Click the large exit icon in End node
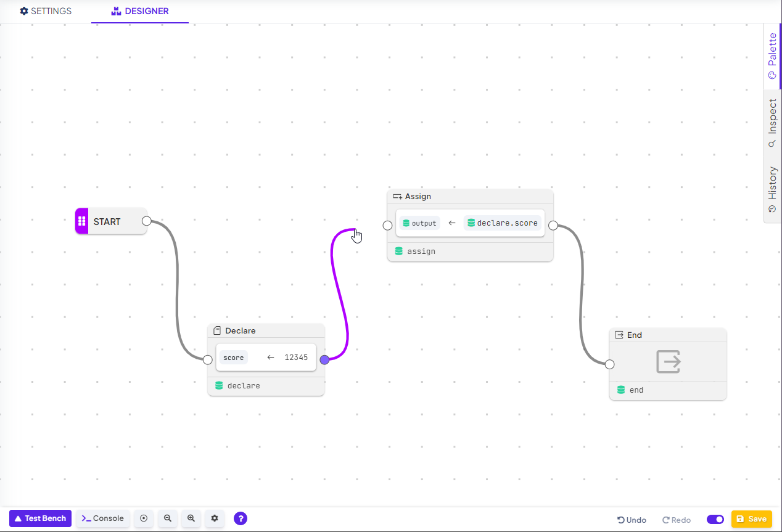 (x=668, y=362)
